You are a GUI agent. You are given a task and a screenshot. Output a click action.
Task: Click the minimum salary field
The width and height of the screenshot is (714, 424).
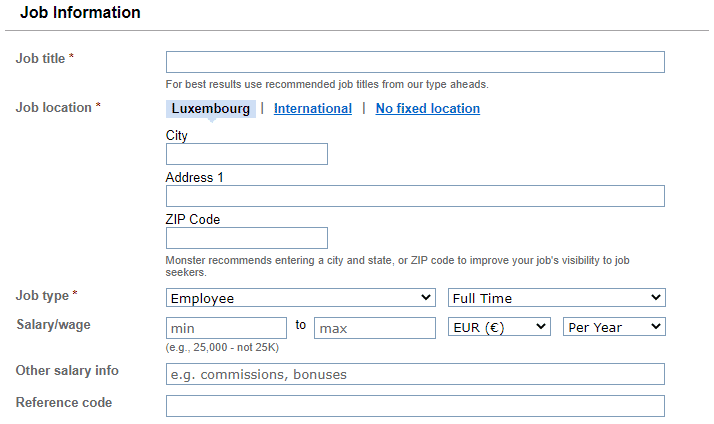pyautogui.click(x=226, y=328)
